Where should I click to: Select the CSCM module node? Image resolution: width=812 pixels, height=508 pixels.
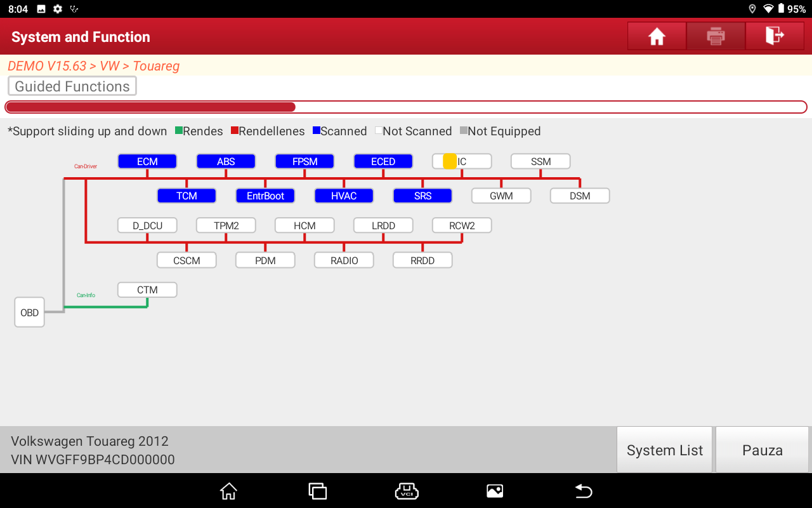tap(187, 260)
